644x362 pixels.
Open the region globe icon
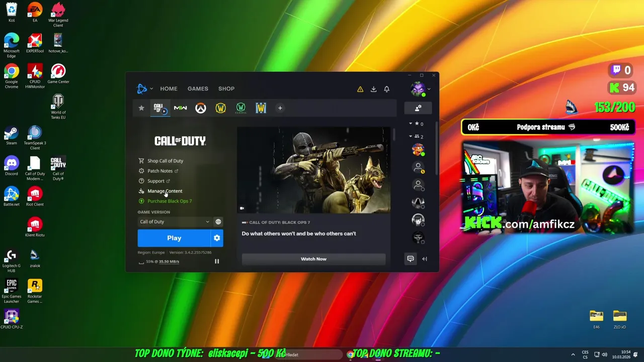218,222
